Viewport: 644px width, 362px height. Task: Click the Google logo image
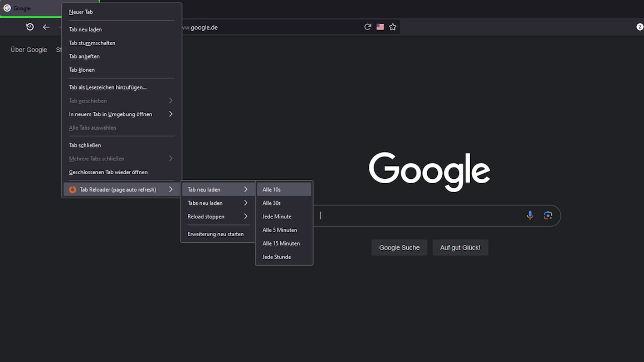coord(429,172)
